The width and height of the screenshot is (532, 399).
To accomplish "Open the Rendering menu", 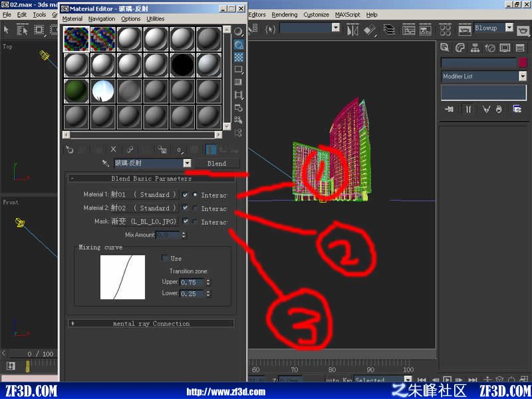I will 285,15.
